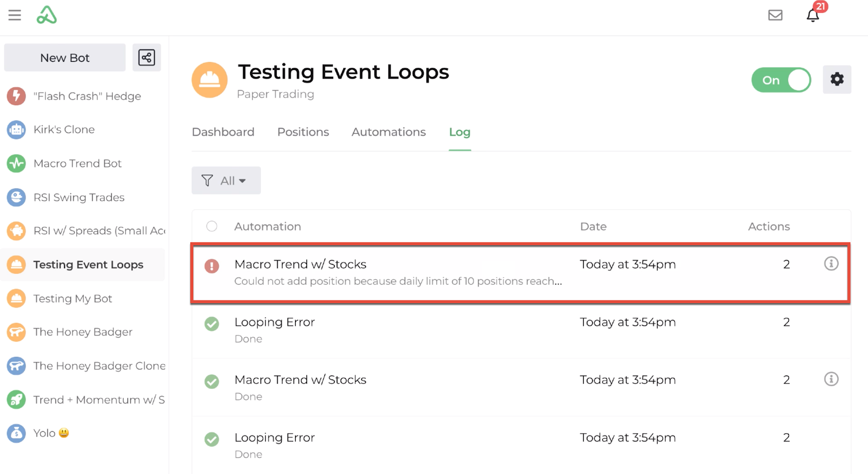Image resolution: width=868 pixels, height=474 pixels.
Task: Click RSI w/ Spreads piggy bank icon
Action: (x=16, y=231)
